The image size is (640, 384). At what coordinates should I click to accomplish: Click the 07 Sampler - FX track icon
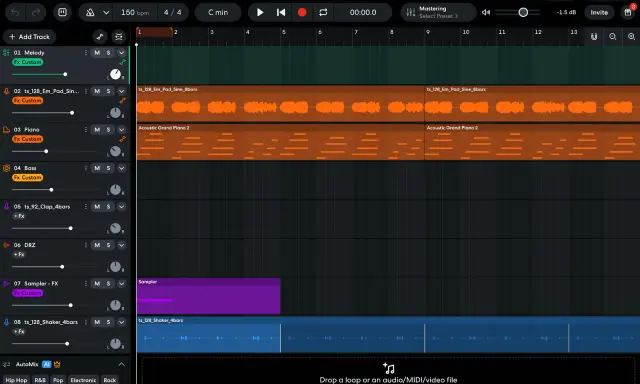pyautogui.click(x=6, y=284)
